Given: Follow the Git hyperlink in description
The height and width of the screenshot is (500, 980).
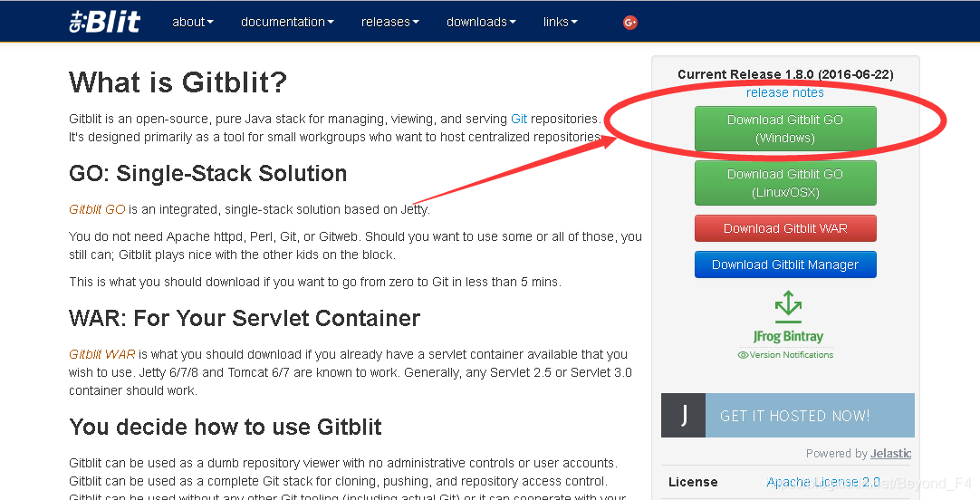Looking at the screenshot, I should 519,119.
